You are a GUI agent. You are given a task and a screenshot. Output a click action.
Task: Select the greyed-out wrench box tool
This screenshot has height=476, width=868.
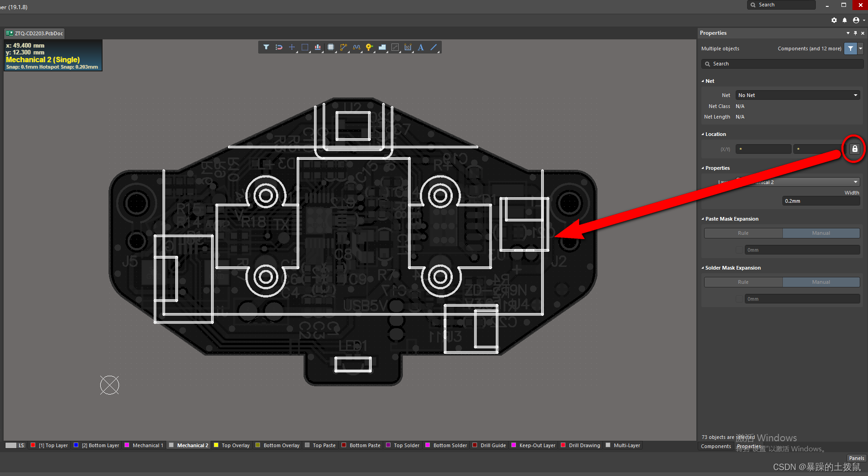(395, 47)
